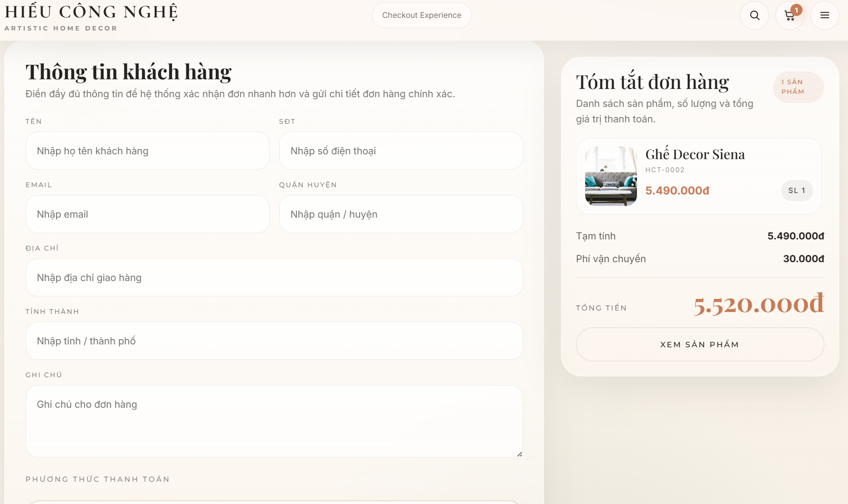Screen dimensions: 848x504
Task: Focus the ĐỊA CHỈ delivery address field
Action: [274, 277]
